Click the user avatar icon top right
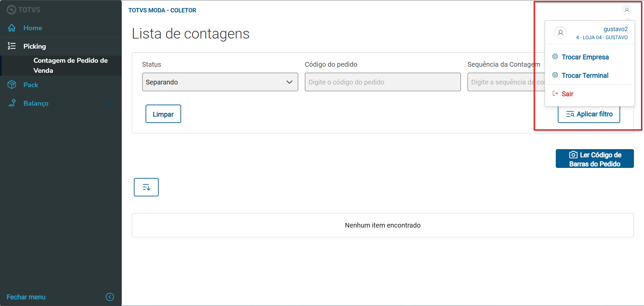644x306 pixels. (x=627, y=10)
